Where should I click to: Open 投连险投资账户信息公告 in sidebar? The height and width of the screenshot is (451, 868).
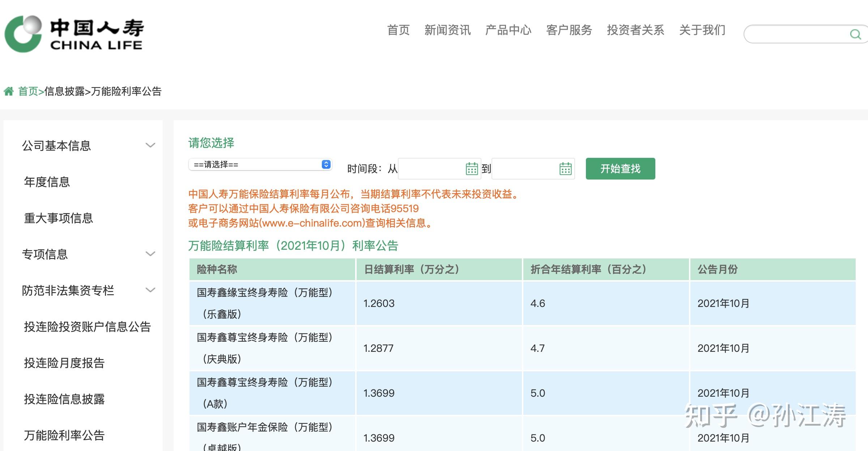click(87, 326)
